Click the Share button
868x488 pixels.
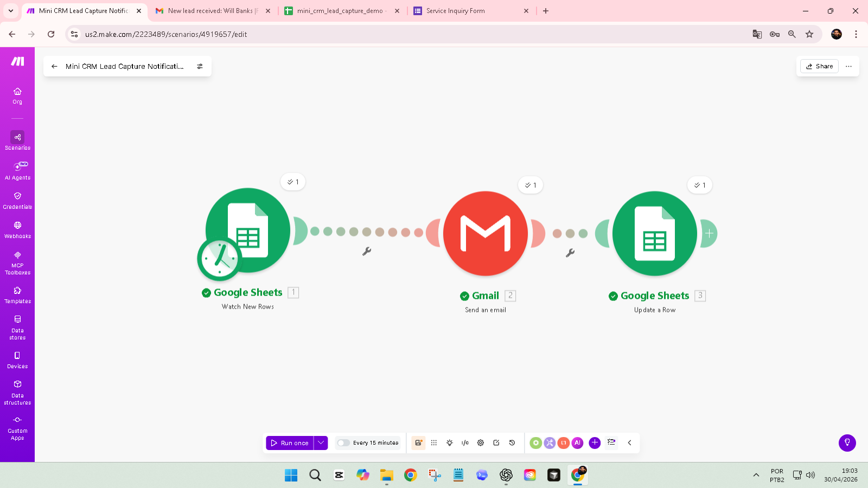coord(820,66)
